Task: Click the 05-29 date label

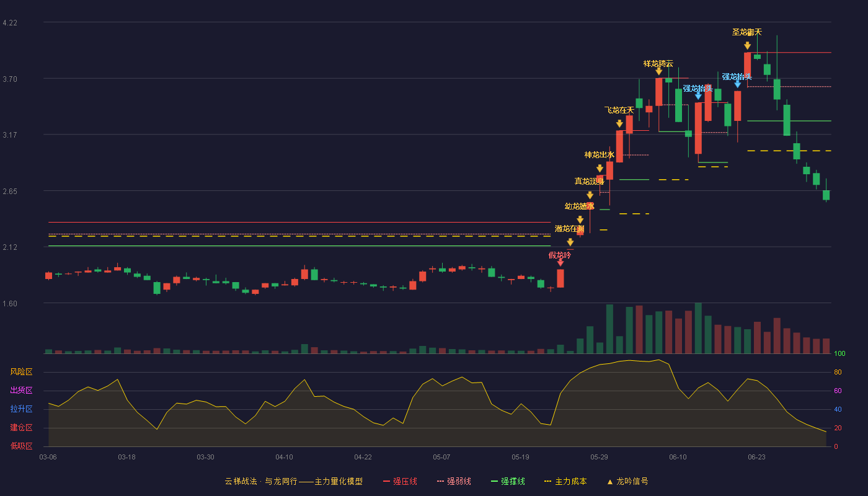Action: 599,457
